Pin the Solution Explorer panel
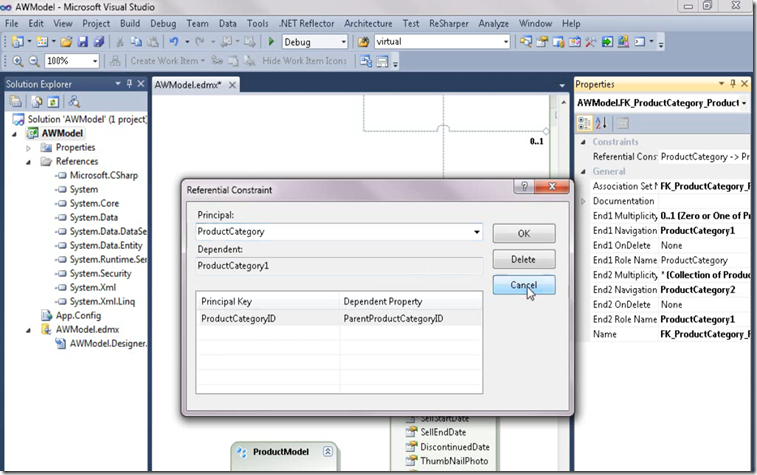Viewport: 757px width, 475px height. (x=129, y=84)
